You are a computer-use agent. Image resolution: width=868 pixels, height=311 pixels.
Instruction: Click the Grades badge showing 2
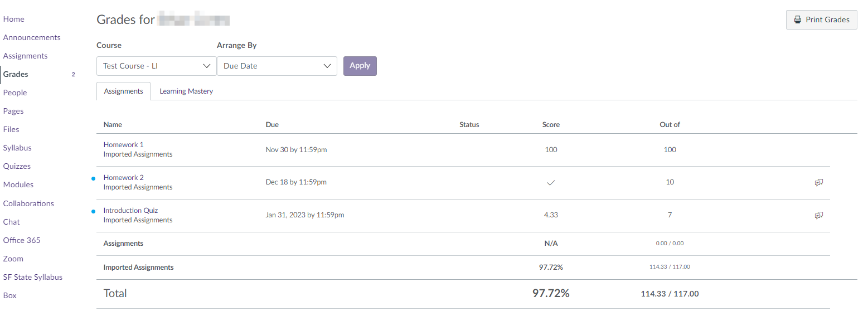click(73, 74)
